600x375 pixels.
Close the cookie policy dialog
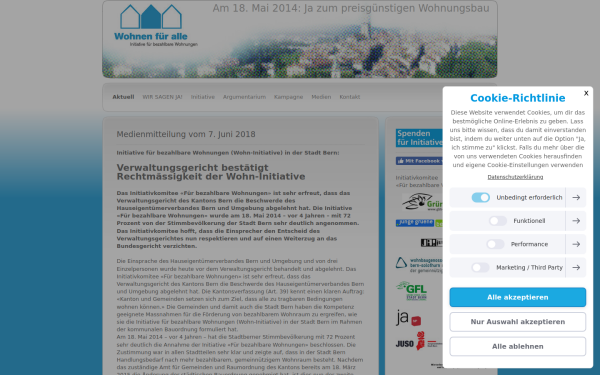pos(586,93)
